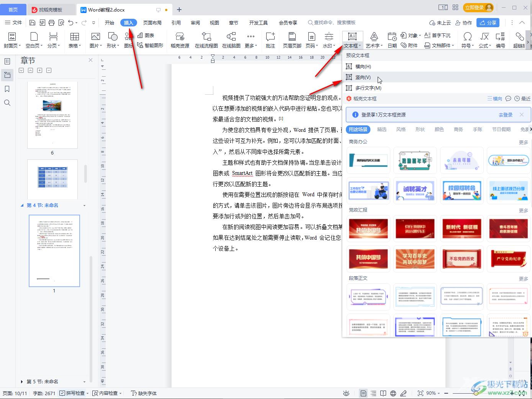Open Header and Footer (页眉页脚)
The width and height of the screenshot is (532, 399).
[x=292, y=40]
